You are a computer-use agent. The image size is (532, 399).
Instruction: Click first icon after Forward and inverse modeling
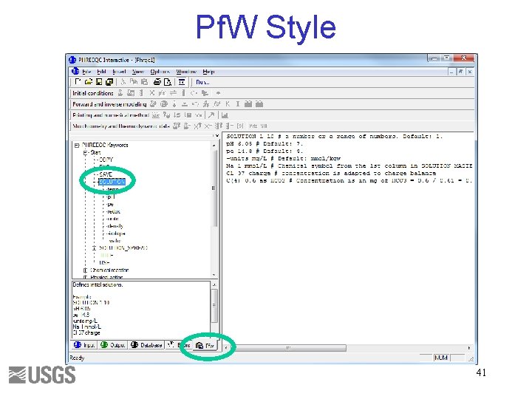coord(154,104)
